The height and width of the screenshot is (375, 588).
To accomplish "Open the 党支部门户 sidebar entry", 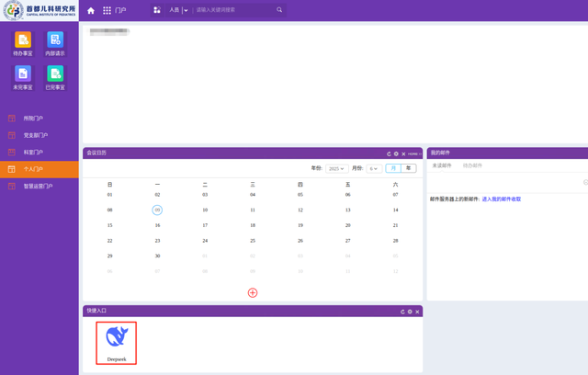I will (x=40, y=135).
